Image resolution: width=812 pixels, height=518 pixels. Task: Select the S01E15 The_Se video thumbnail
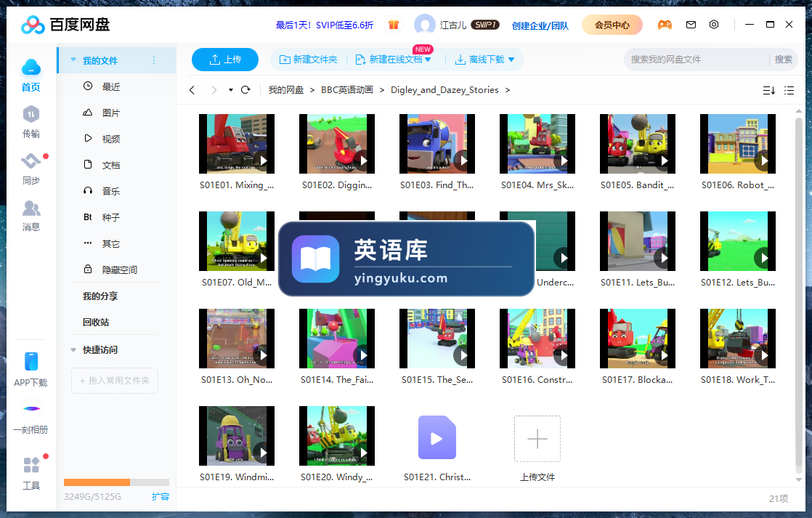(437, 339)
